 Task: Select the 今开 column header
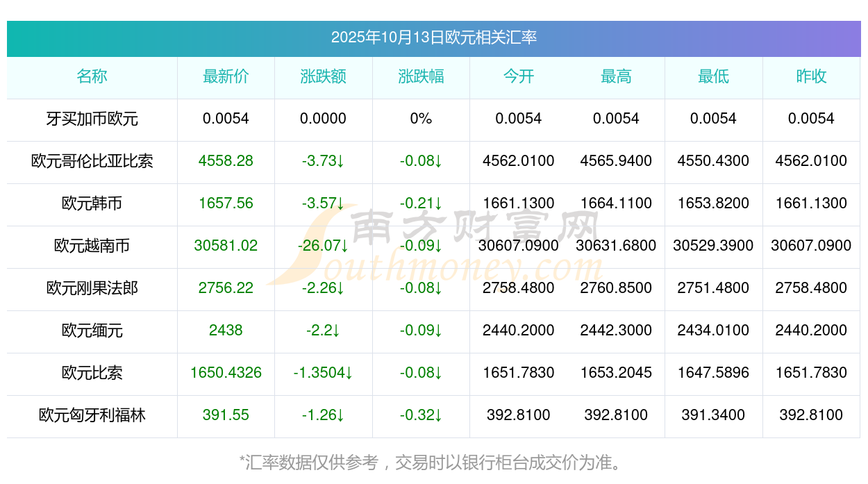pos(518,76)
